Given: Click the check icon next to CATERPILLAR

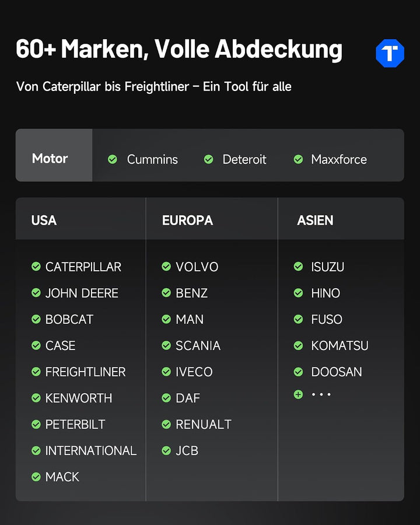Looking at the screenshot, I should [36, 267].
